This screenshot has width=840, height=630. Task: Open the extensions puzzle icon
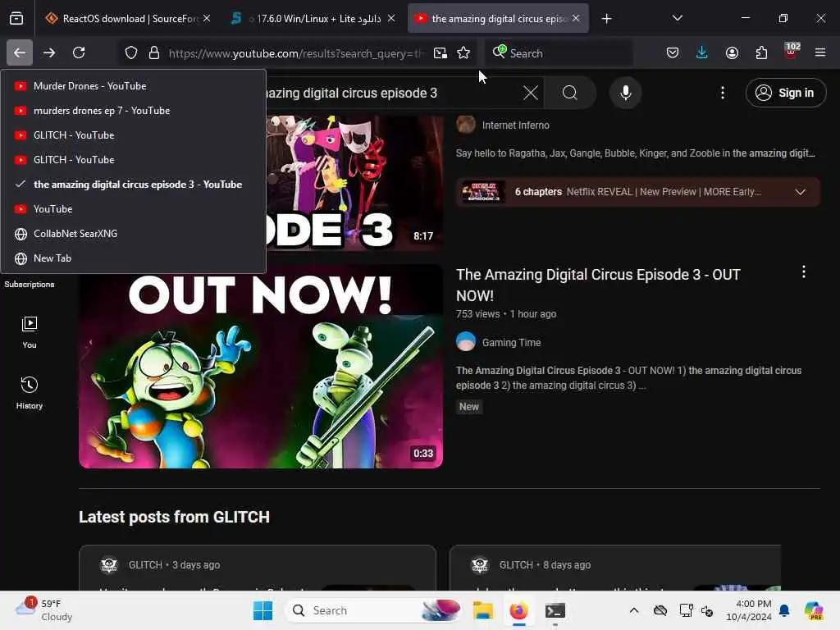tap(761, 52)
